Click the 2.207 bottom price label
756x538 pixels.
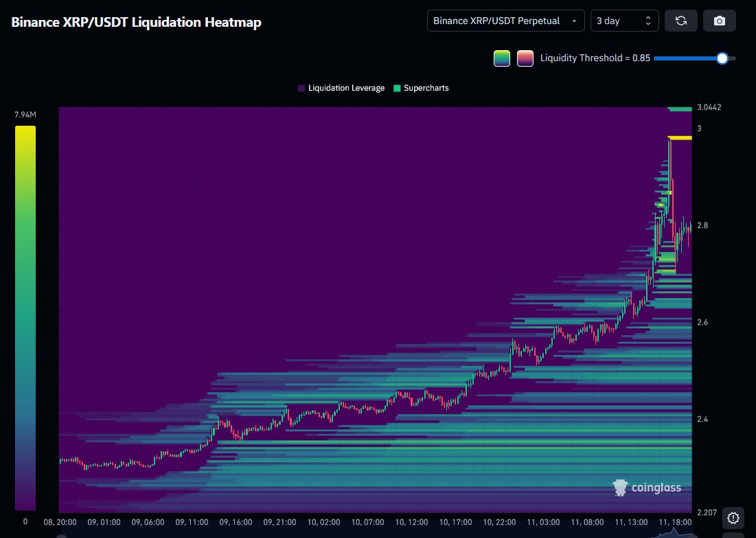(x=707, y=513)
